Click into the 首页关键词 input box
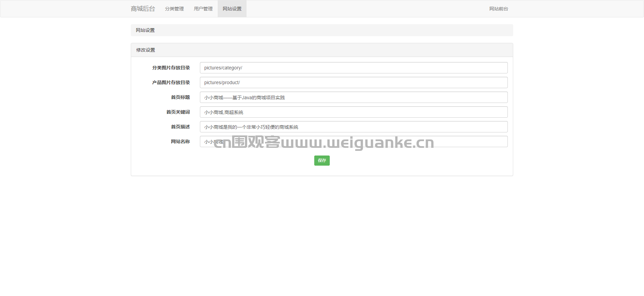 click(x=354, y=112)
